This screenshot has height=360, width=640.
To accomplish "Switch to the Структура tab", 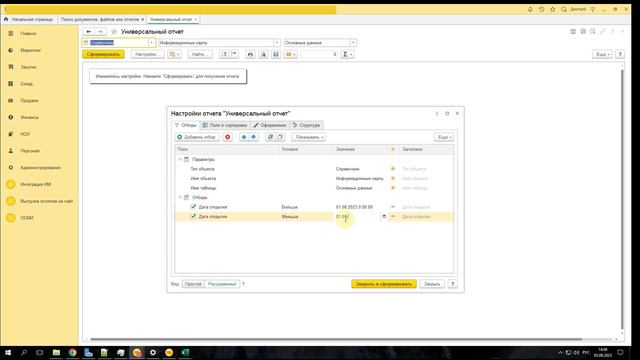I will pos(307,125).
